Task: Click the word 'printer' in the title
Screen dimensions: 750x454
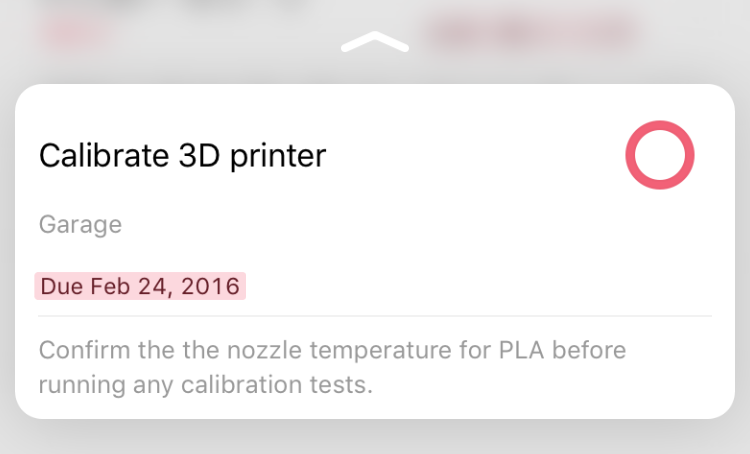Action: point(278,157)
